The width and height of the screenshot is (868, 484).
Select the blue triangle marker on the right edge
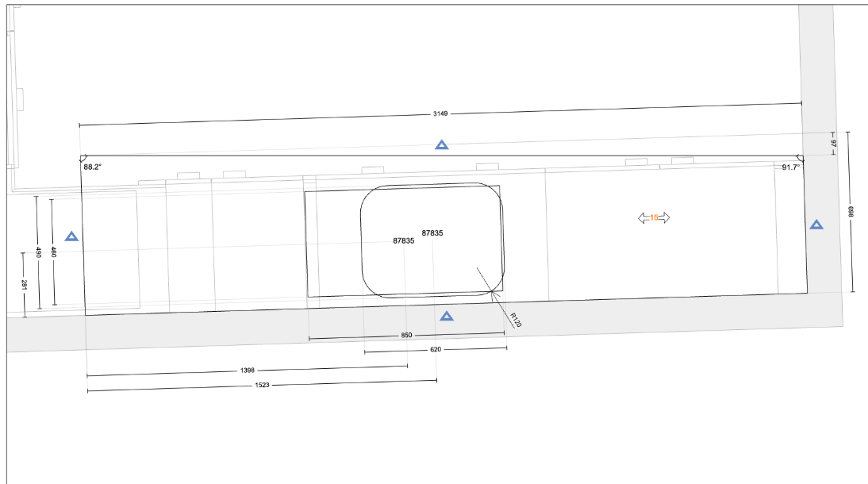[x=816, y=225]
